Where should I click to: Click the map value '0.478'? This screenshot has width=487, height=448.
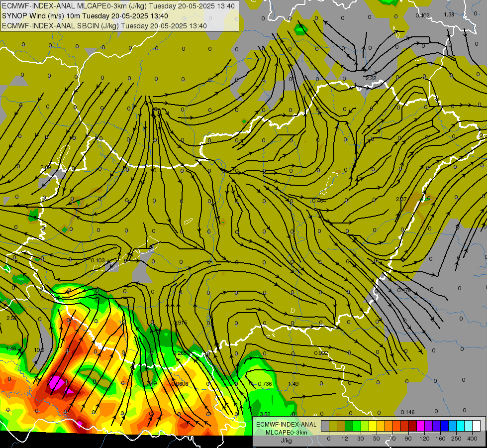404,290
